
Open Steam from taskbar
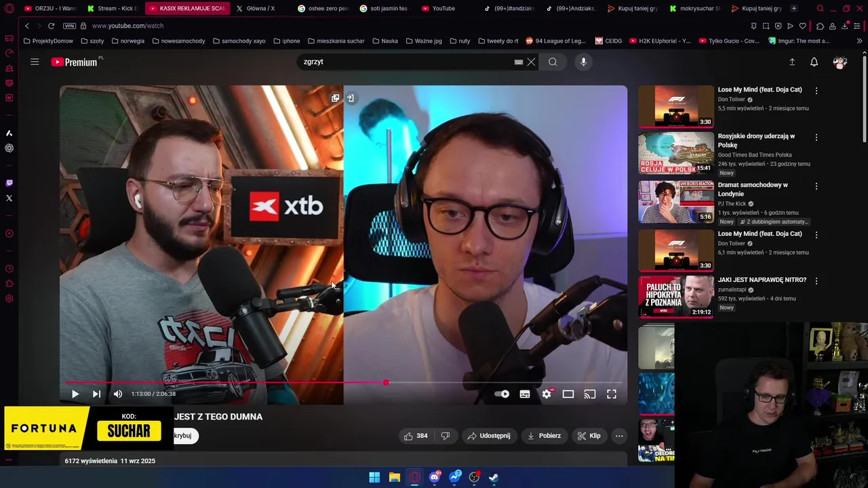(x=494, y=477)
